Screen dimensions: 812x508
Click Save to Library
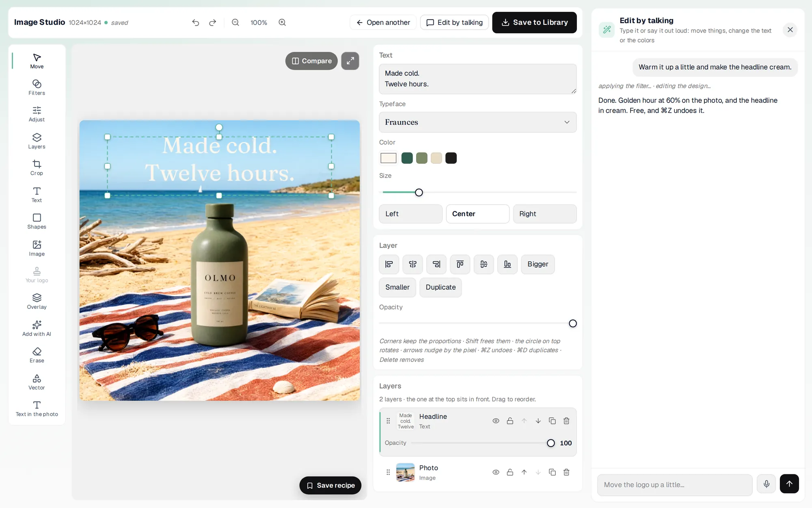point(534,22)
